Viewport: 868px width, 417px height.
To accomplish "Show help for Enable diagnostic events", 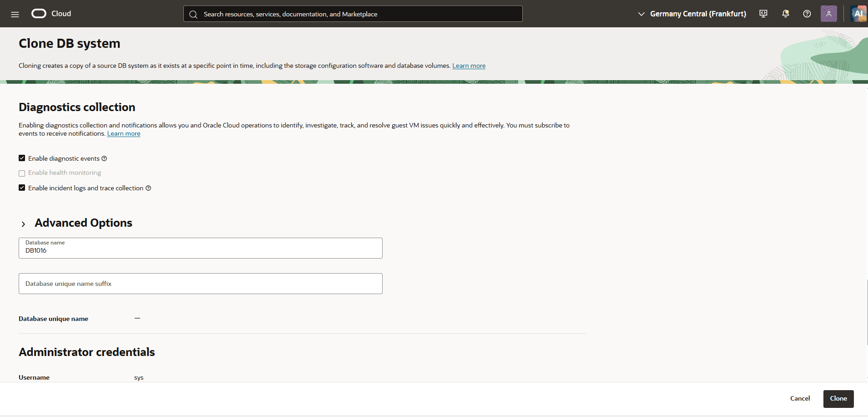I will click(x=104, y=158).
